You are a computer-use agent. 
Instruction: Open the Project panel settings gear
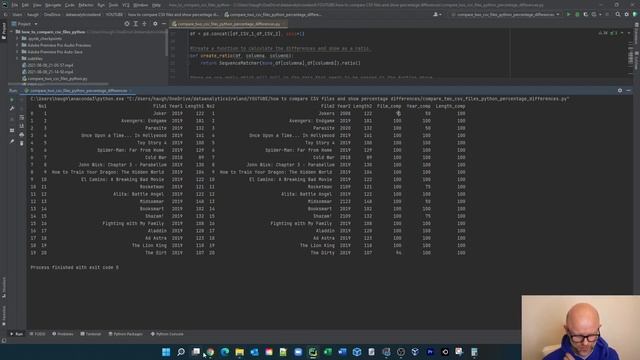pos(155,24)
